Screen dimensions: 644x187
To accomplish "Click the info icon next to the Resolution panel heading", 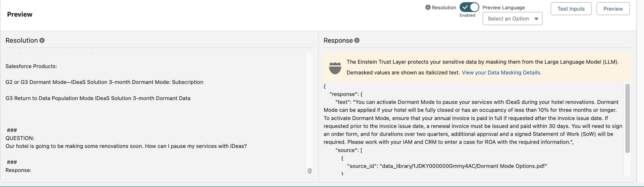I will (x=42, y=40).
